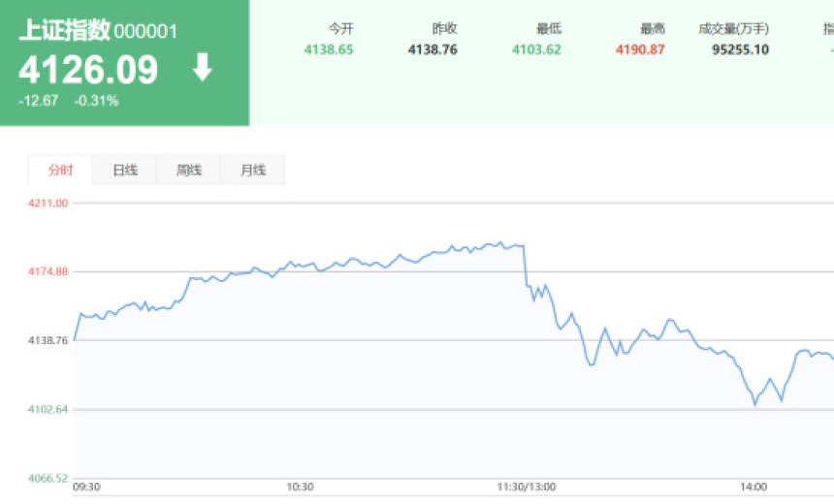The height and width of the screenshot is (504, 834).
Task: Click the green down arrow icon
Action: click(x=203, y=68)
